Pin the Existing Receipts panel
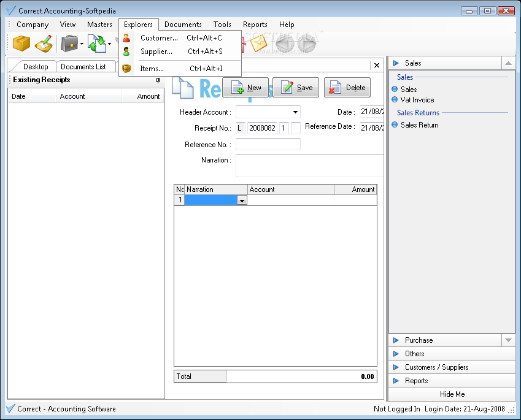 click(158, 80)
